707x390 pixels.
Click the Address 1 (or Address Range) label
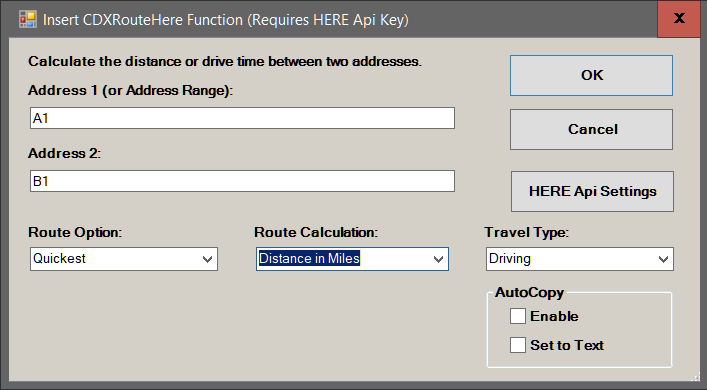(131, 90)
